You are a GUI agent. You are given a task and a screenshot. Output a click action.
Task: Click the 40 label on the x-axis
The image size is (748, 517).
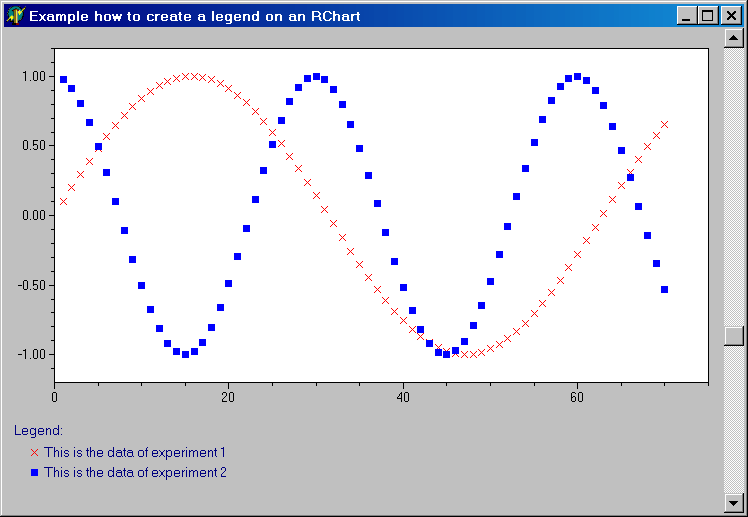402,398
